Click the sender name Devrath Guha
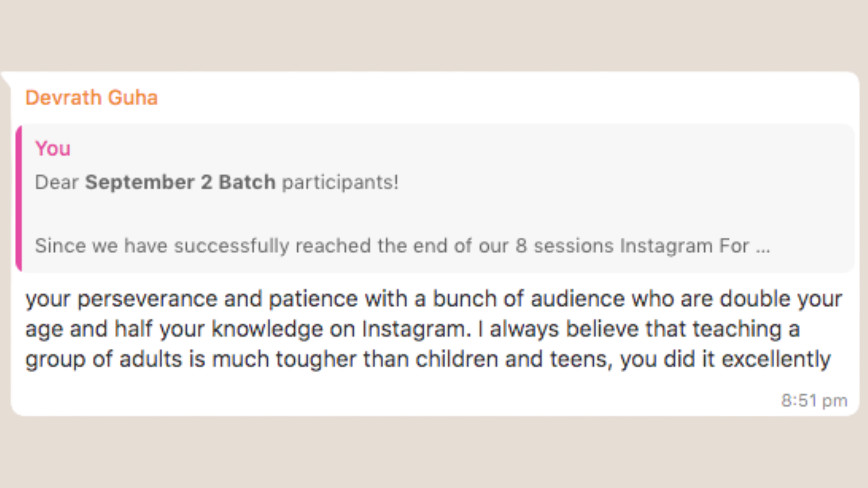 (91, 97)
